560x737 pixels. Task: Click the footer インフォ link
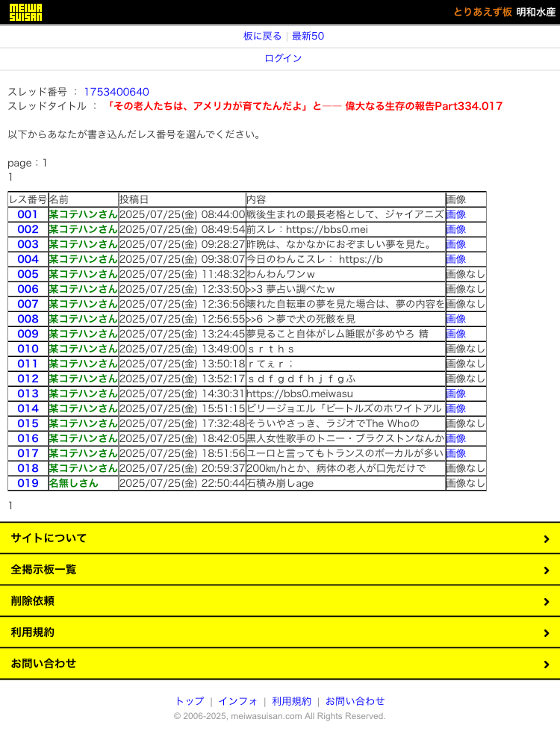pyautogui.click(x=238, y=701)
